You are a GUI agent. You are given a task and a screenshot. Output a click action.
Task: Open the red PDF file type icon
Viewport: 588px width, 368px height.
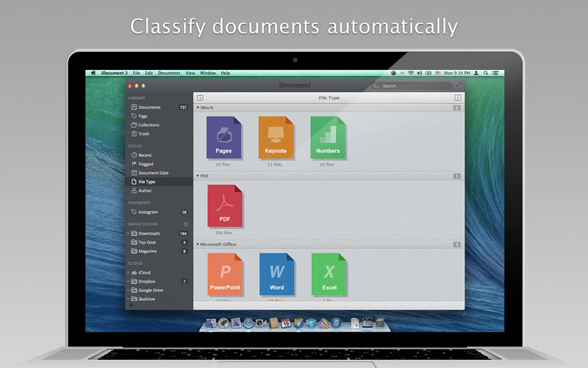click(x=225, y=206)
